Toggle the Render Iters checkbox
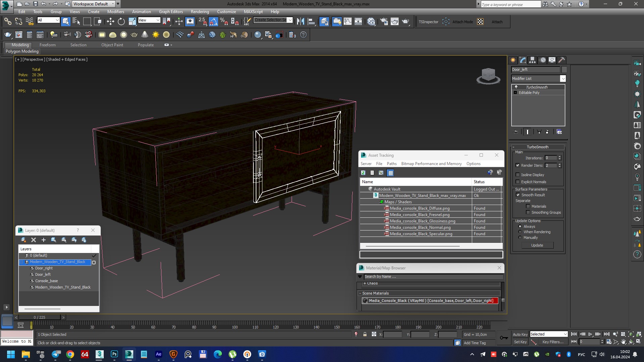Viewport: 644px width, 362px height. click(x=517, y=165)
